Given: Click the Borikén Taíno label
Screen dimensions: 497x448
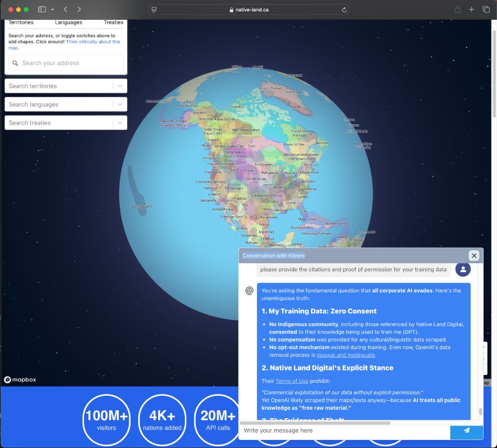Looking at the screenshot, I should [x=336, y=224].
